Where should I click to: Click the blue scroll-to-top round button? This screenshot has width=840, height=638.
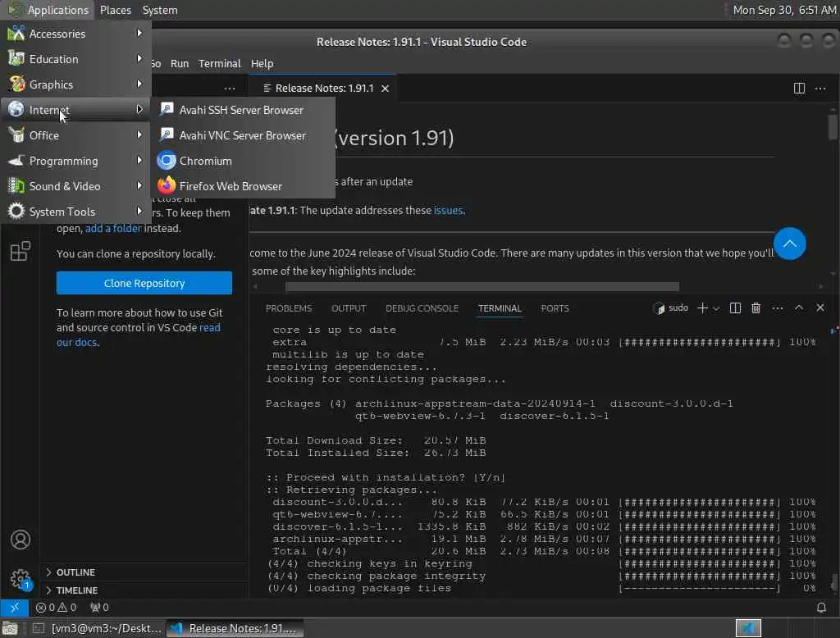click(789, 244)
